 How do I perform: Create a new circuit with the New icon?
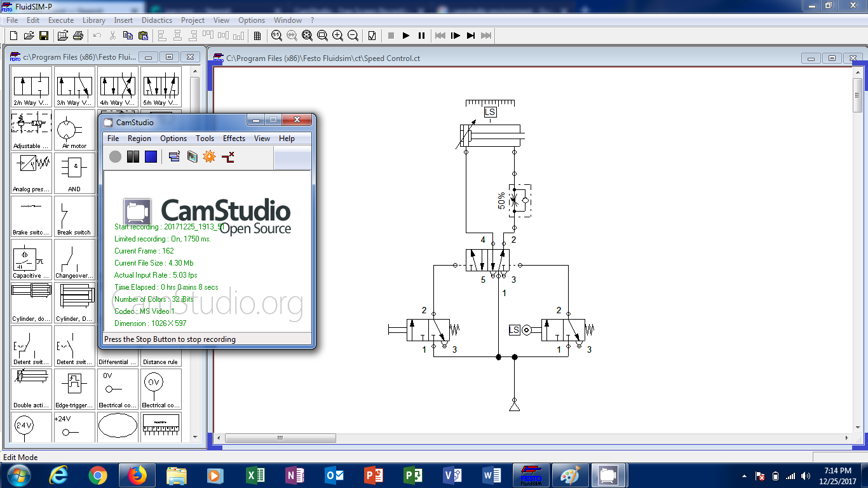pos(13,36)
